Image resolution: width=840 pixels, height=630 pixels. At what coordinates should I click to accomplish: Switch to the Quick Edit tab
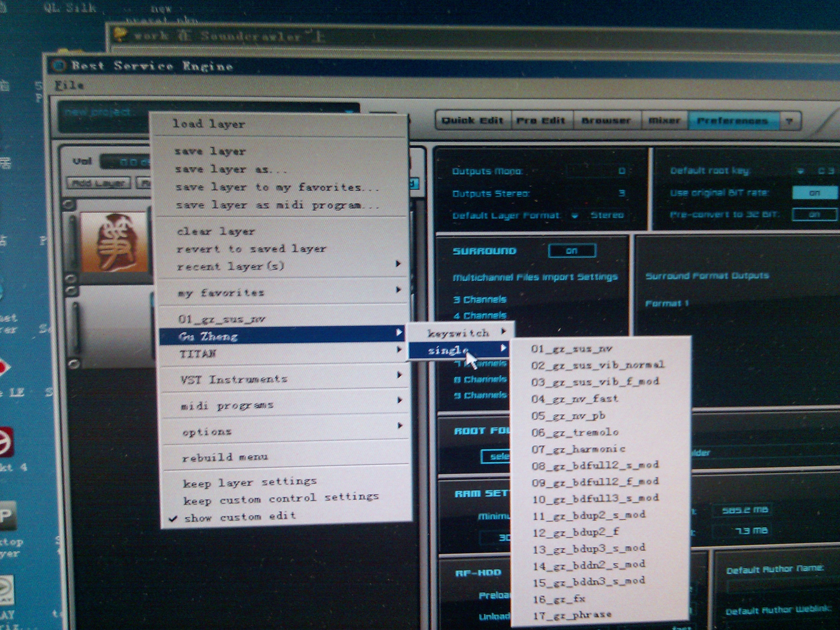(473, 121)
